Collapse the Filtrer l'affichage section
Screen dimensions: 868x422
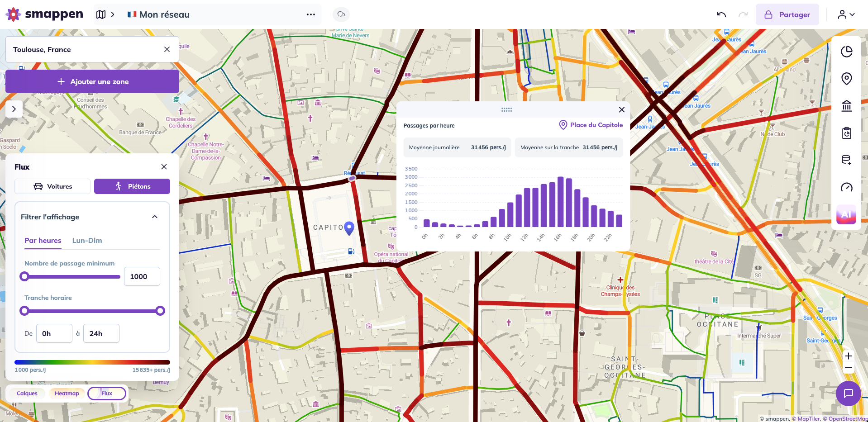pyautogui.click(x=155, y=217)
